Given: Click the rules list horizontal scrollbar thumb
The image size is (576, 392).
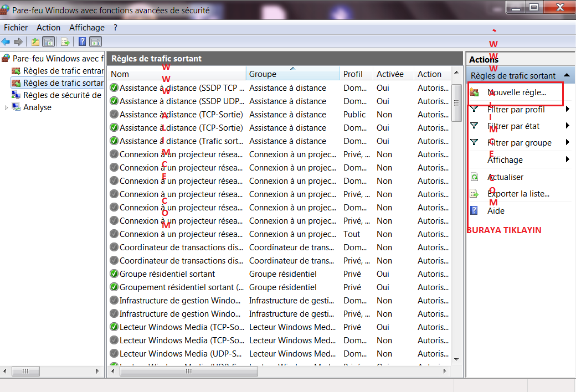Looking at the screenshot, I should (189, 371).
